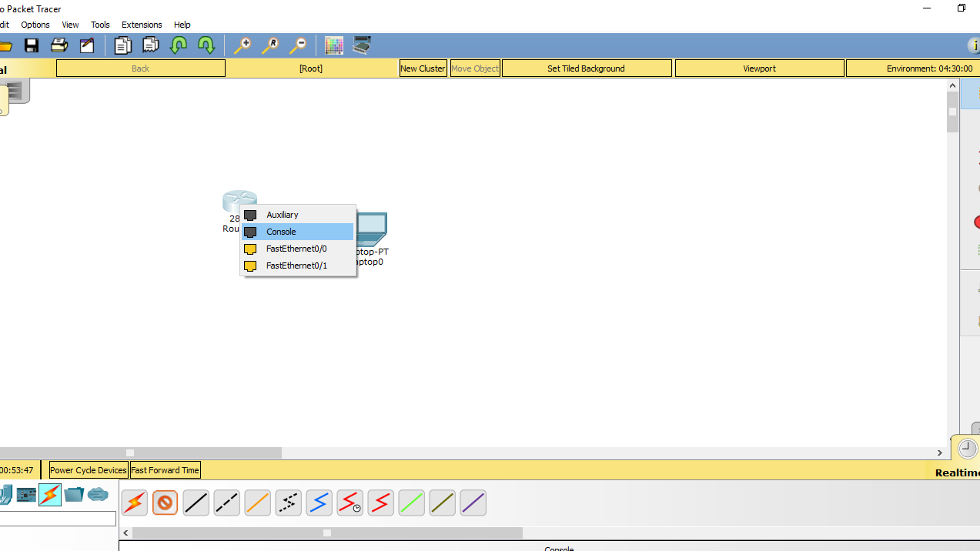This screenshot has width=980, height=551.
Task: Redo the last action
Action: click(x=206, y=45)
